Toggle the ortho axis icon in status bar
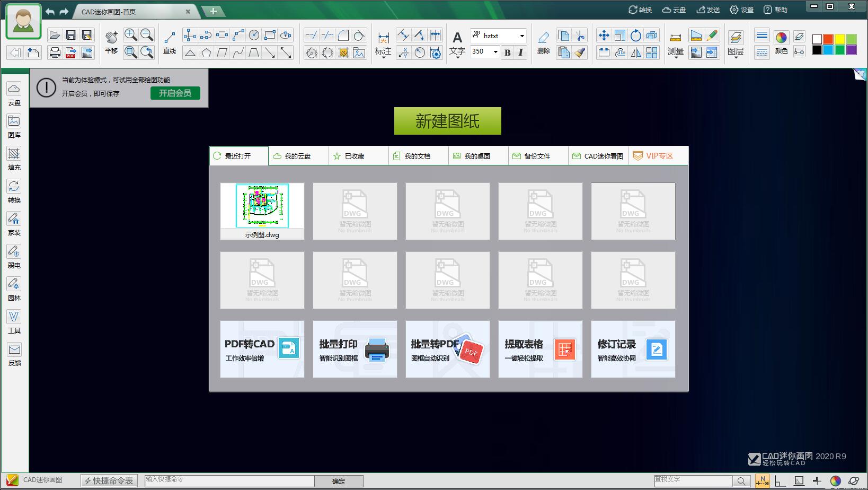 780,481
